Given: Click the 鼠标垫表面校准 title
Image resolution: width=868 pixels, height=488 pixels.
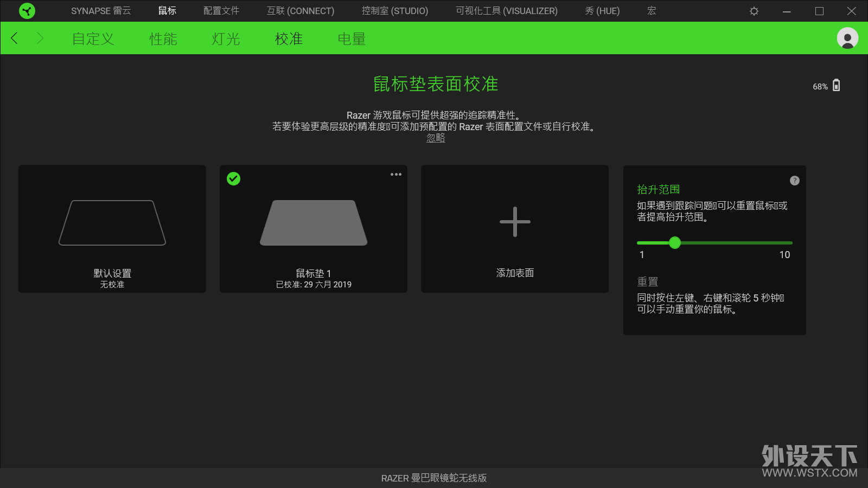Looking at the screenshot, I should (x=436, y=84).
